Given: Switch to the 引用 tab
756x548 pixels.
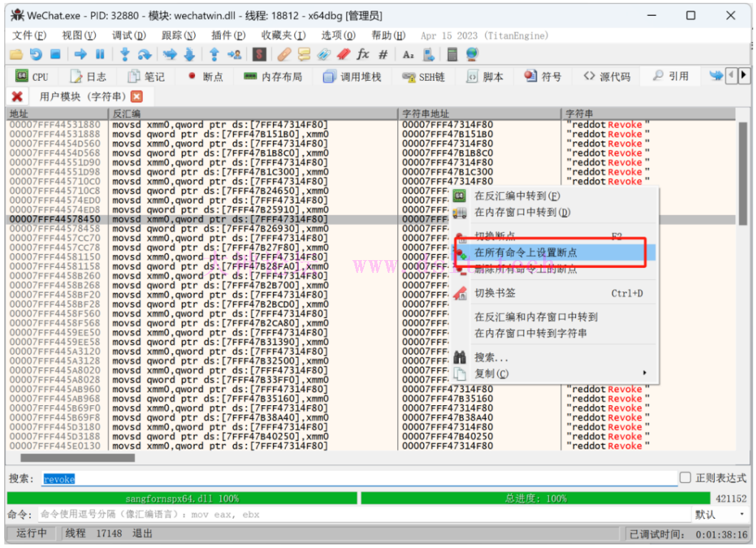Looking at the screenshot, I should point(671,76).
